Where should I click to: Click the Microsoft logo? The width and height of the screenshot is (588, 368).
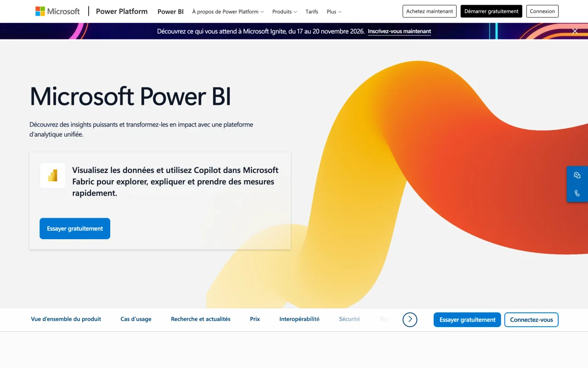click(57, 11)
